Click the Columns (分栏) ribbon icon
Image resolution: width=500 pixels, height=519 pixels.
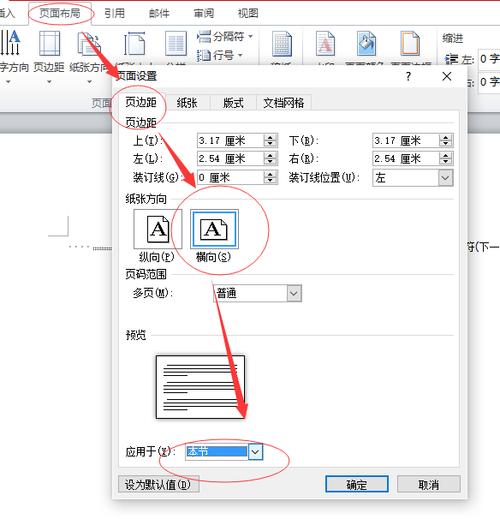pyautogui.click(x=176, y=43)
